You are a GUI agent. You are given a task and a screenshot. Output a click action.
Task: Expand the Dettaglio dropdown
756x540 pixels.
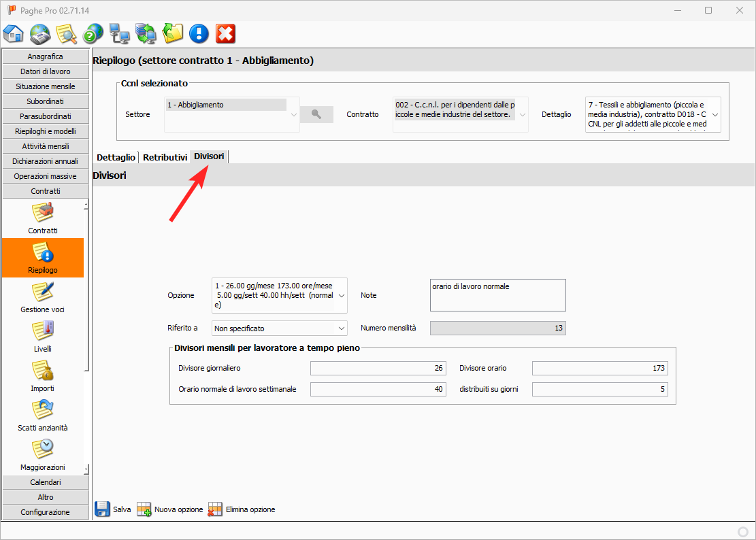(714, 115)
